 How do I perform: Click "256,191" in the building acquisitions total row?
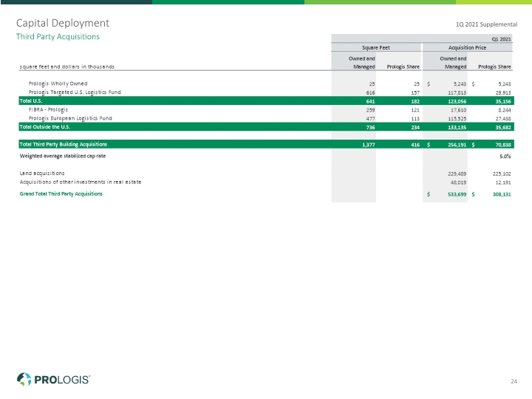coord(457,145)
